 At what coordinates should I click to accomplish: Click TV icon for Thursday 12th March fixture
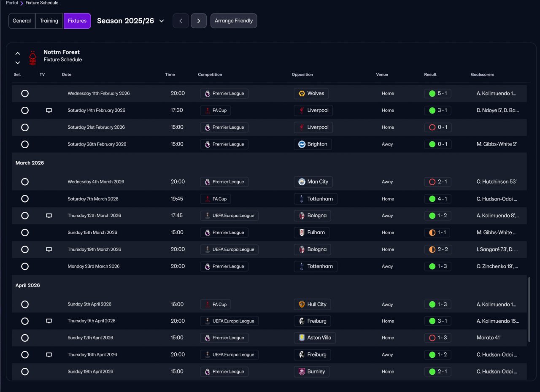[x=49, y=216]
